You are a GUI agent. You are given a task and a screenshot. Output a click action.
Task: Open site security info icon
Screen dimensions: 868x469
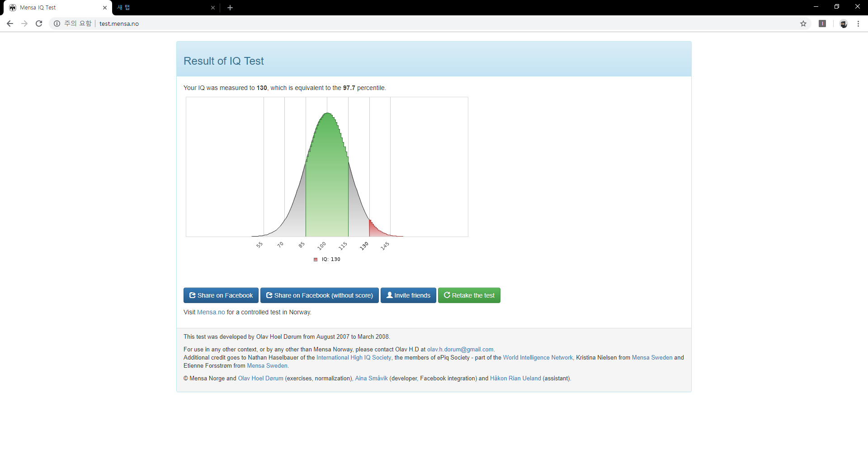click(x=57, y=24)
